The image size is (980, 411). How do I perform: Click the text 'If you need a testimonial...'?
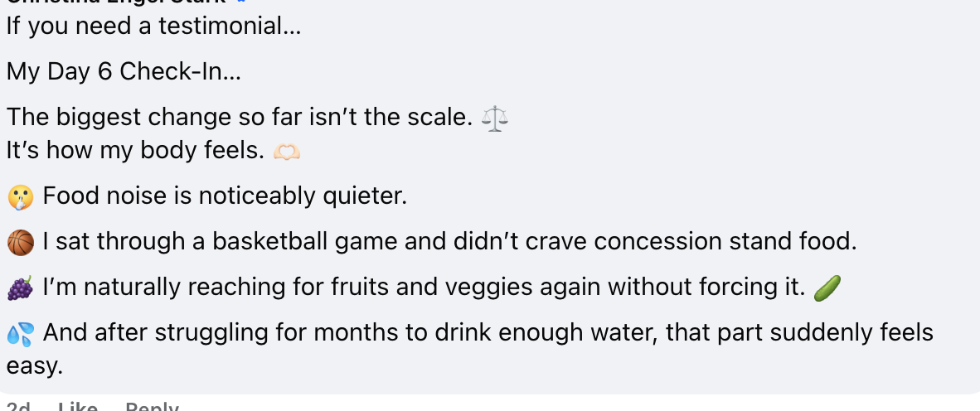click(153, 27)
